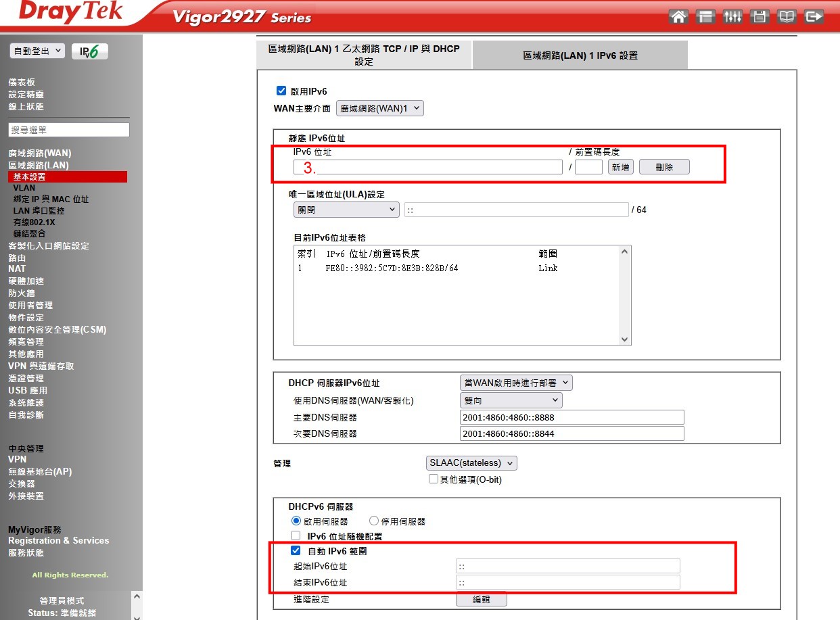Enable IPv6 位址隨機配置 checkbox

coord(296,535)
